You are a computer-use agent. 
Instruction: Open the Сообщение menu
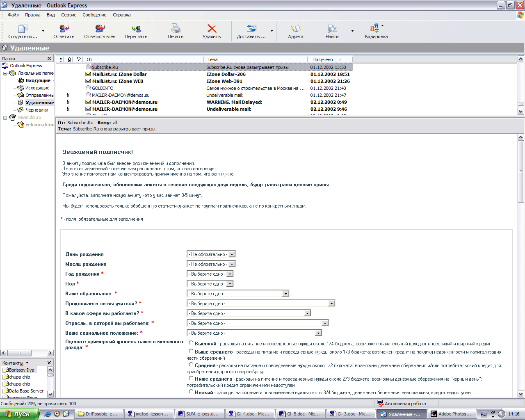[94, 15]
